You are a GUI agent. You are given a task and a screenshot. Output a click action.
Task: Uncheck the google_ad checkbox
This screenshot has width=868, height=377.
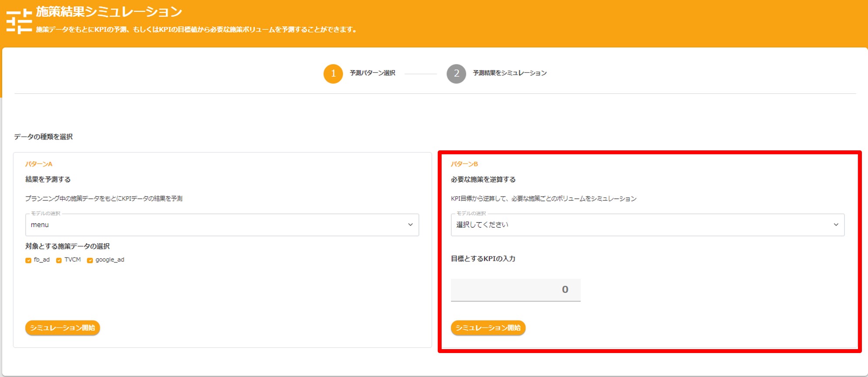90,260
